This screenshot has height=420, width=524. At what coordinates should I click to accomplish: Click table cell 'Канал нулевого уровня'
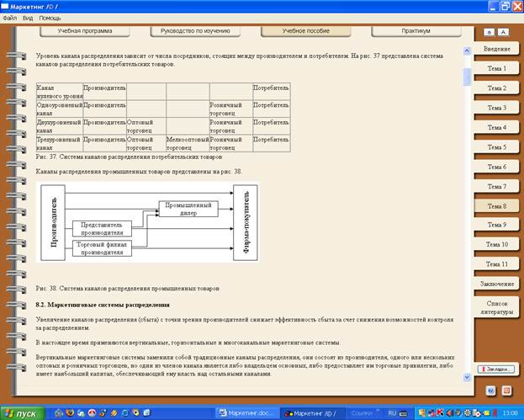coord(60,92)
